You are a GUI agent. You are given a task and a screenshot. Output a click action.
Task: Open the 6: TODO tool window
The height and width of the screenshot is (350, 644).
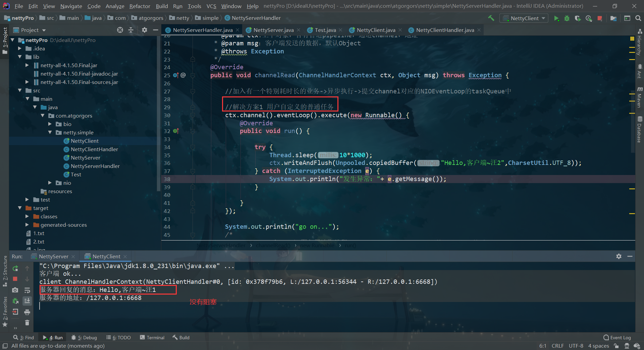(x=118, y=338)
